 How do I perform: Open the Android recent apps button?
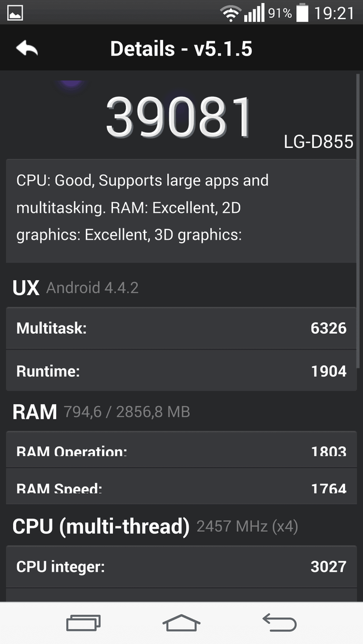click(x=84, y=623)
